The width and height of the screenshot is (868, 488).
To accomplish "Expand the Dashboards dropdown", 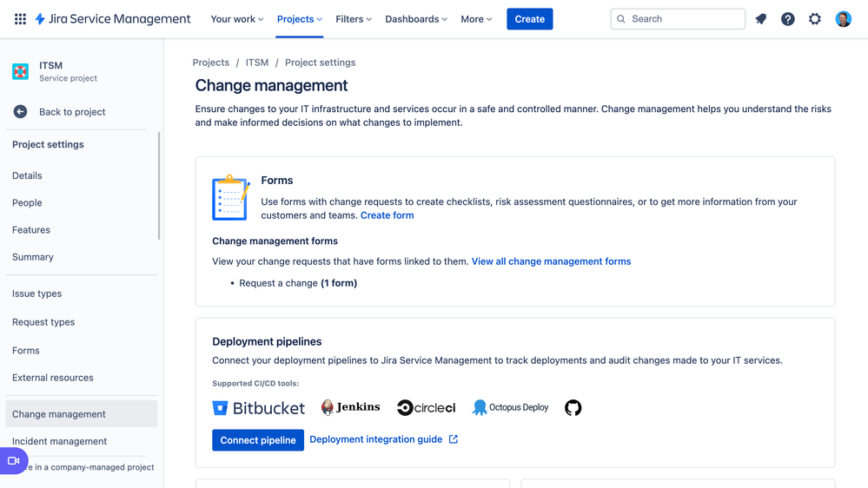I will coord(415,19).
